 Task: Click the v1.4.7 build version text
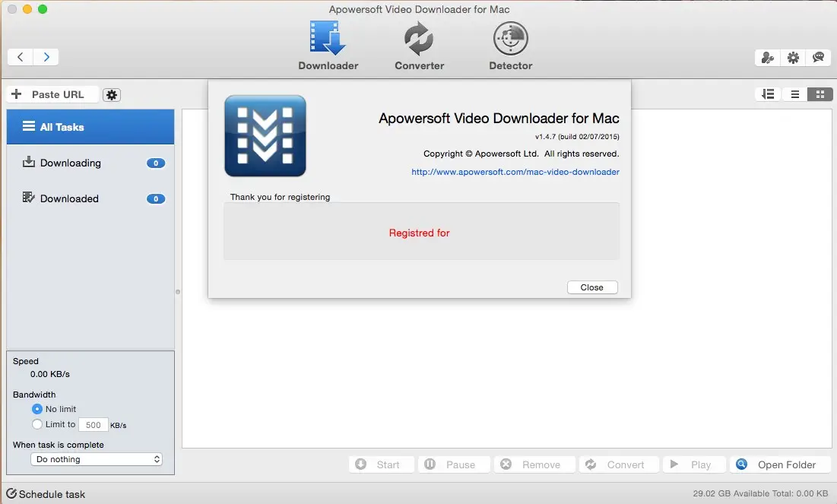coord(577,137)
